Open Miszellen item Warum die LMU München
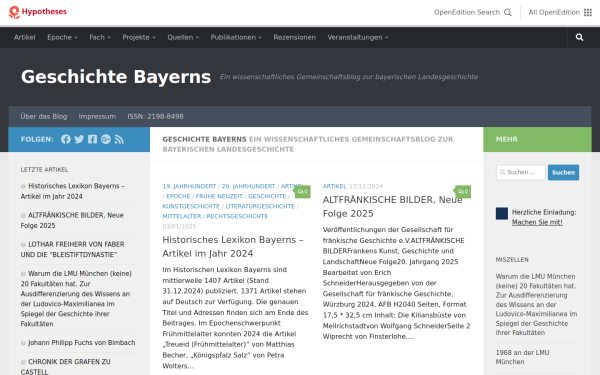 tap(536, 304)
